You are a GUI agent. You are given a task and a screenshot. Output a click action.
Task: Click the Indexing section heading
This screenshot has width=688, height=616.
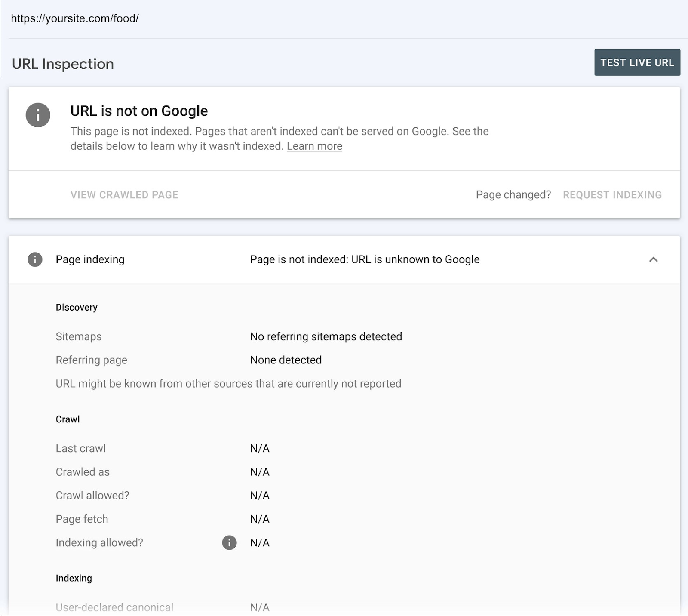pyautogui.click(x=74, y=578)
